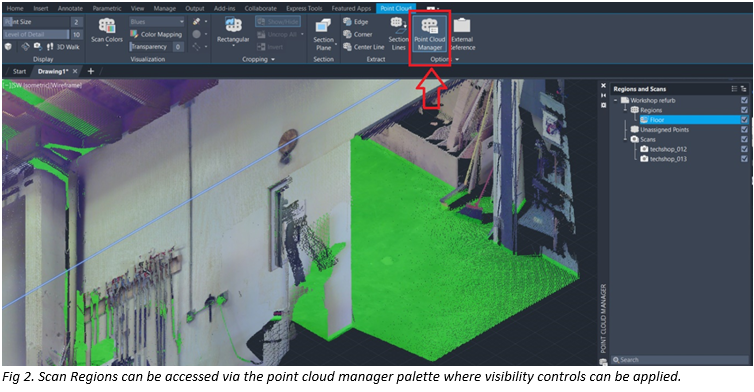Open Color Mapping settings
Image resolution: width=754 pixels, height=392 pixels.
coord(156,34)
